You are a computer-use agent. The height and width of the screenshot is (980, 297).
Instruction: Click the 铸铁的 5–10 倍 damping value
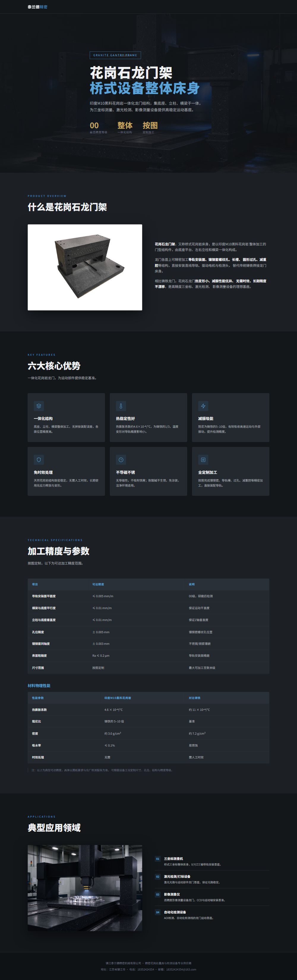click(114, 721)
